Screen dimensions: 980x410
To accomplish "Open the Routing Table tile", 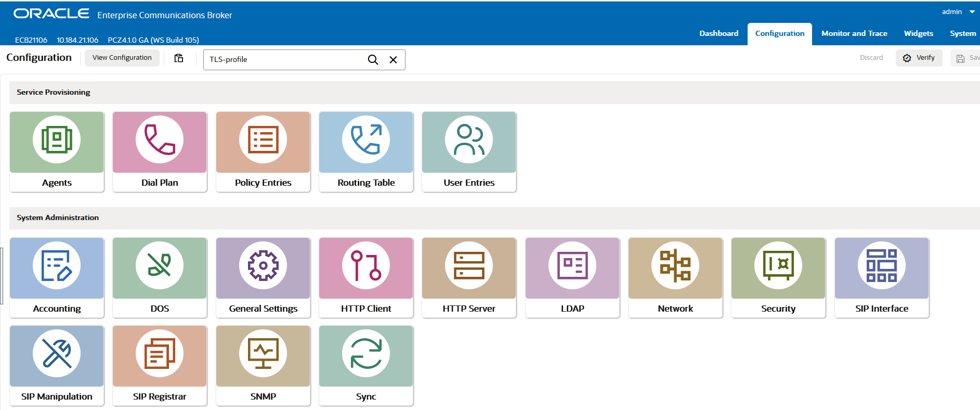I will [366, 152].
